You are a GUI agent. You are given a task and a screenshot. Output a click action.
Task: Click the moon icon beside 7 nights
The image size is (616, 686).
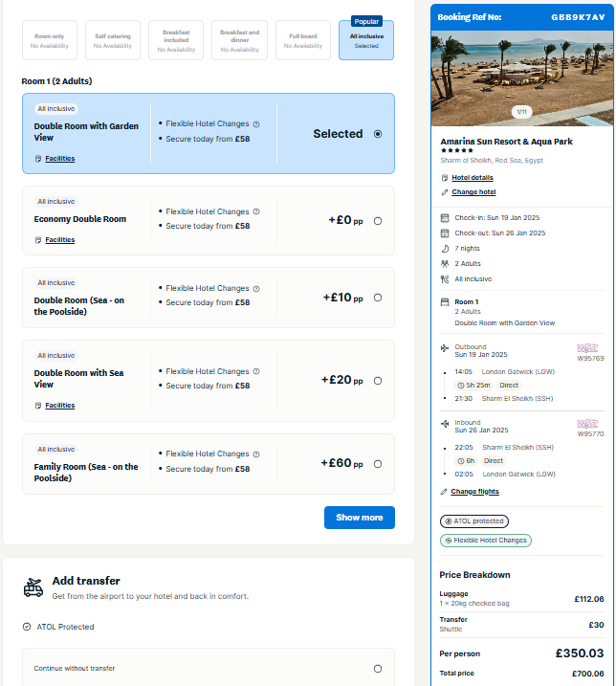coord(445,249)
